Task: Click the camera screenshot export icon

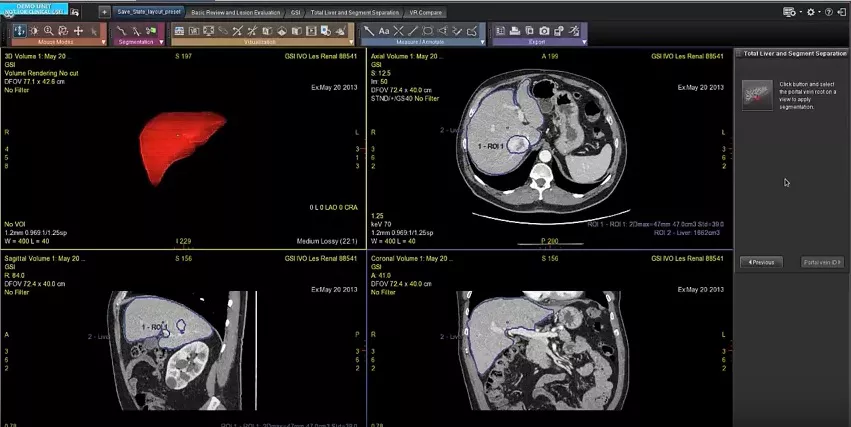Action: click(x=544, y=31)
